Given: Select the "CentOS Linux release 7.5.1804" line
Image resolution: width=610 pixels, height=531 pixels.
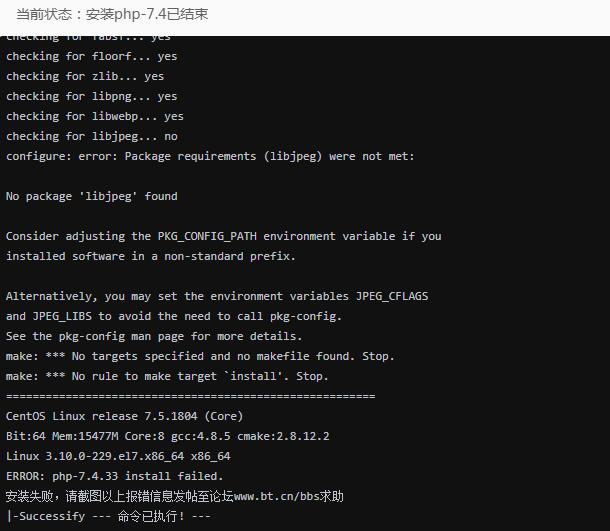Looking at the screenshot, I should click(124, 416).
